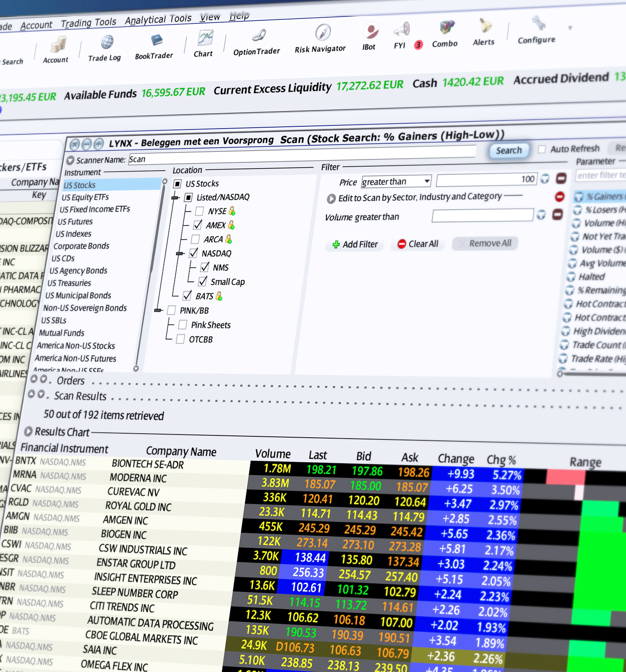Click Add Filter button
The image size is (626, 672).
[356, 245]
